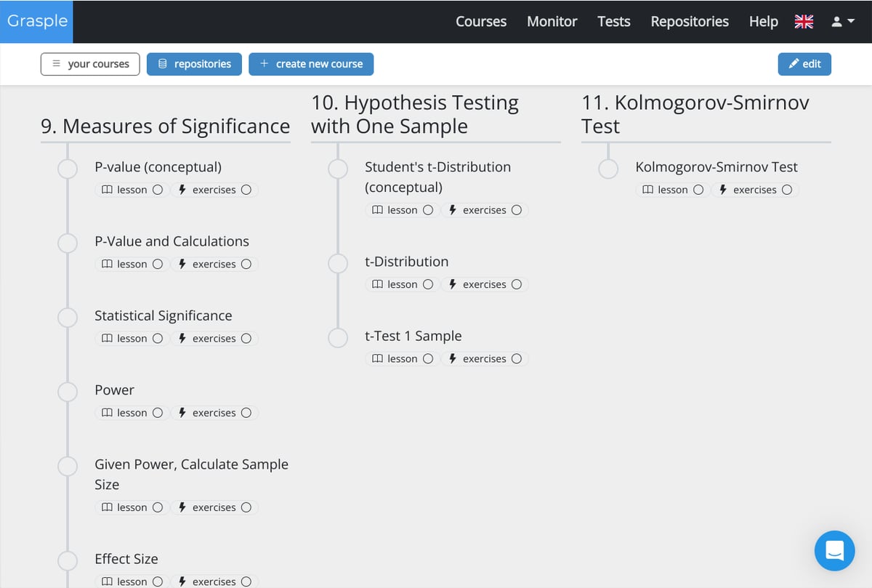
Task: Toggle the t-Test 1 Sample exercises circle
Action: point(517,359)
